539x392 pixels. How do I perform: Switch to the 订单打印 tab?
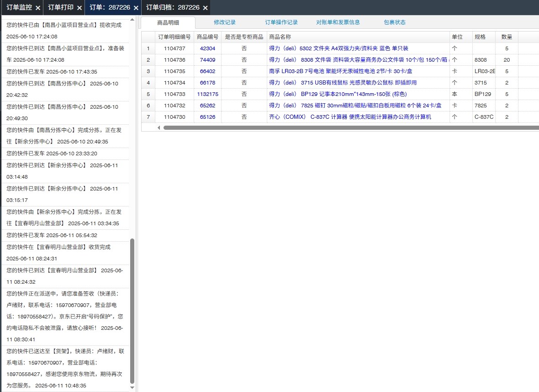61,7
